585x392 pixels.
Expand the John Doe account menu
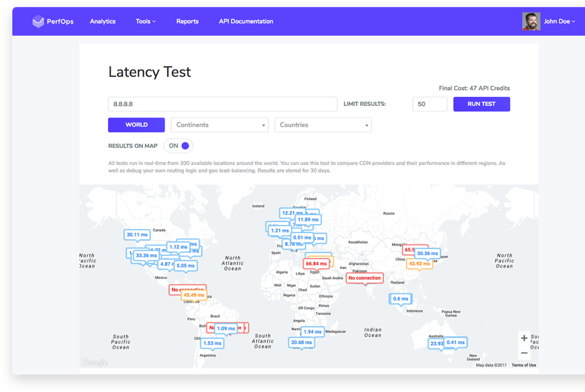[x=560, y=21]
